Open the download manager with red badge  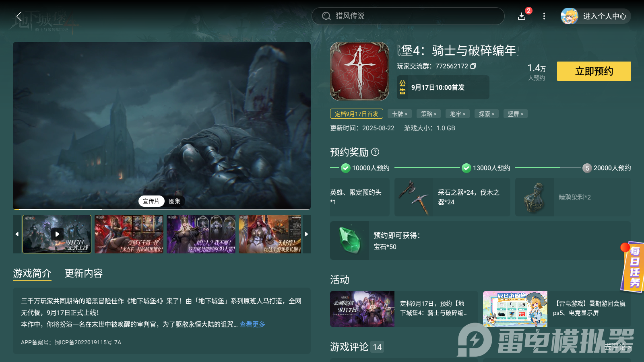click(x=522, y=16)
